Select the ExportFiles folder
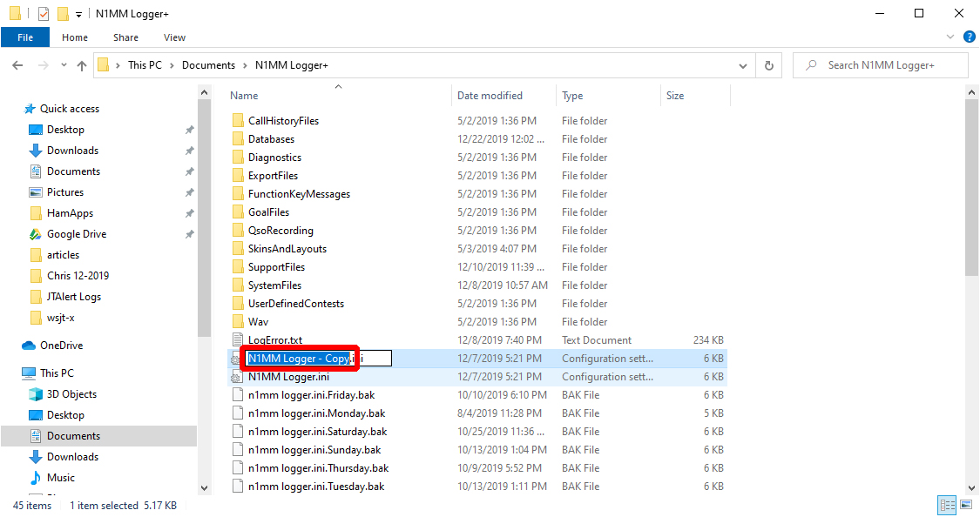The height and width of the screenshot is (517, 980). pyautogui.click(x=273, y=176)
